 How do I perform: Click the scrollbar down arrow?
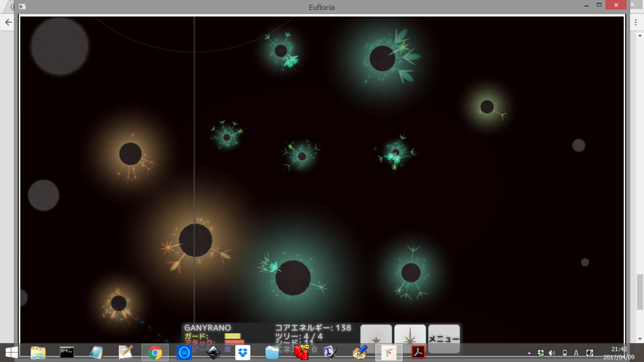coord(640,339)
